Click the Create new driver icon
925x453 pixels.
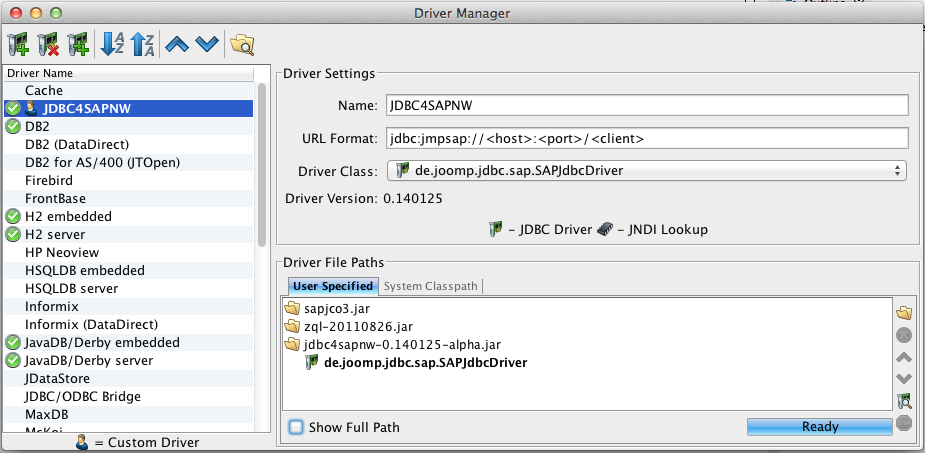click(19, 44)
